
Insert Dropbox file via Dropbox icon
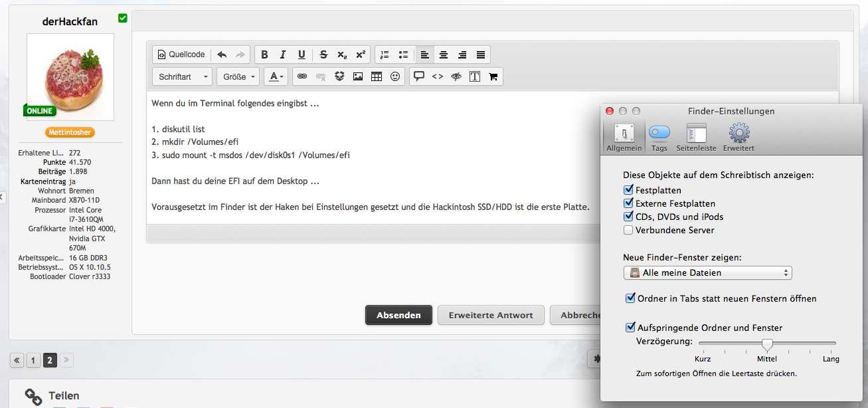[339, 76]
